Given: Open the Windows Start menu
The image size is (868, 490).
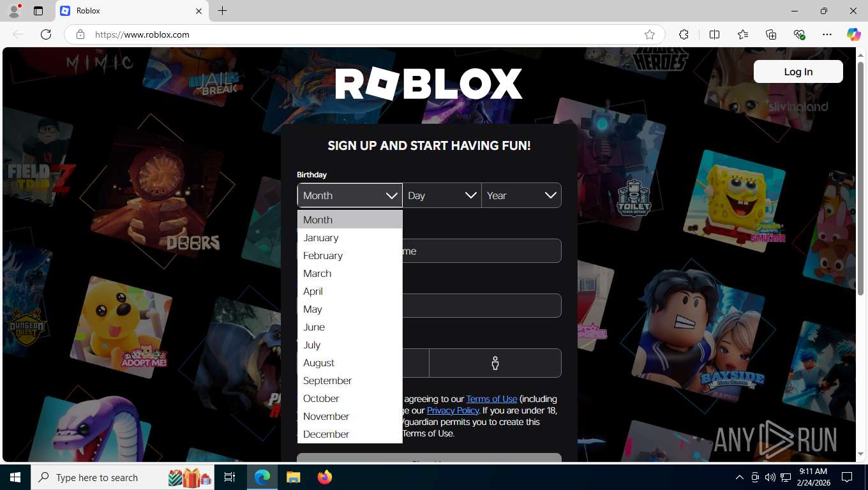Looking at the screenshot, I should pos(15,477).
